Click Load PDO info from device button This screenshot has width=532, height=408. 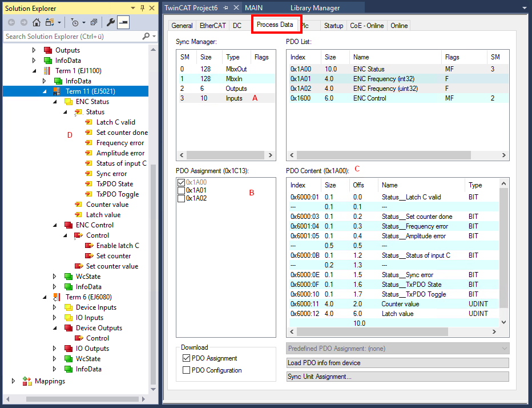(398, 363)
